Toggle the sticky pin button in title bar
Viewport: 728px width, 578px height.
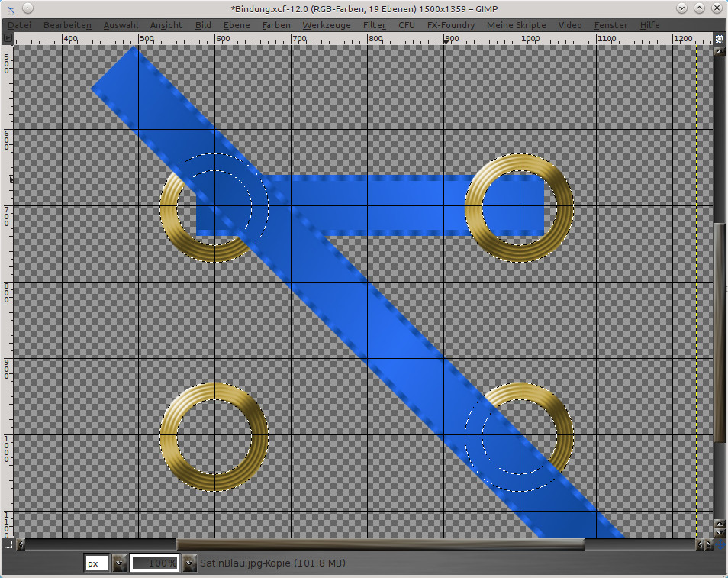point(27,8)
